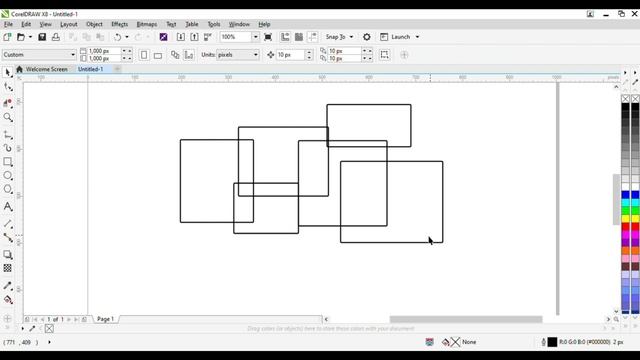The image size is (640, 360).
Task: Open the Options gear icon
Action: tap(367, 37)
